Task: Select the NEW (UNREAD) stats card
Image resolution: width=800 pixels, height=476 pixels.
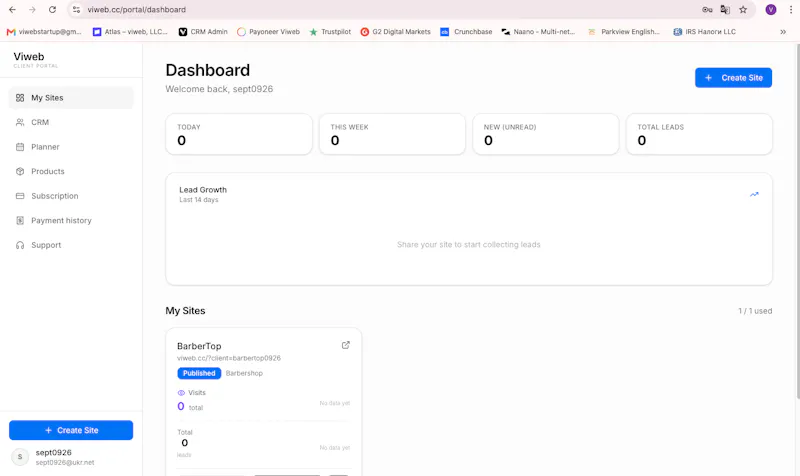Action: click(x=546, y=134)
